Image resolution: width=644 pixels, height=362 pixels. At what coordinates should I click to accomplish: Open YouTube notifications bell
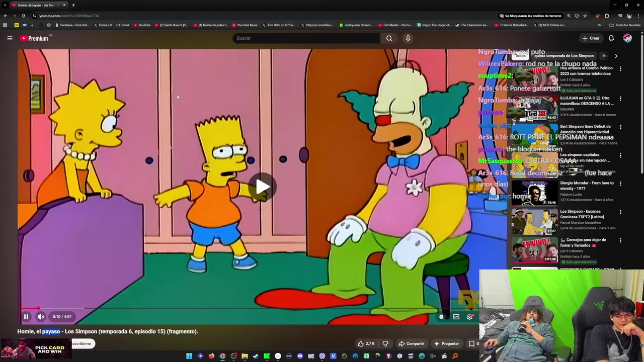611,38
